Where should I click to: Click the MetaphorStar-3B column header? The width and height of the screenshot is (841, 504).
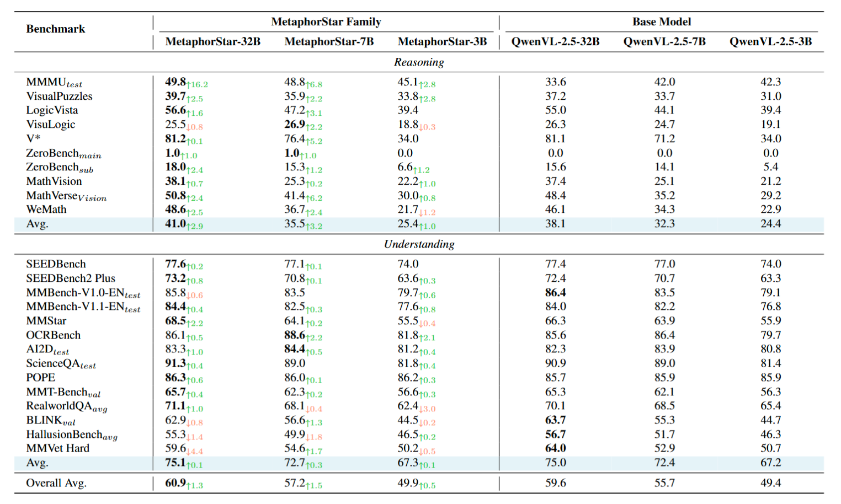point(442,42)
